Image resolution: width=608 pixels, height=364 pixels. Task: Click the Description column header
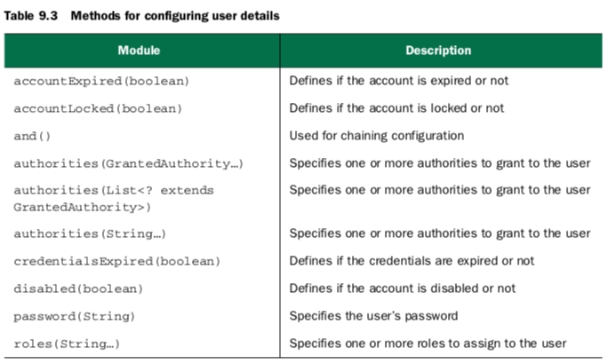click(438, 51)
